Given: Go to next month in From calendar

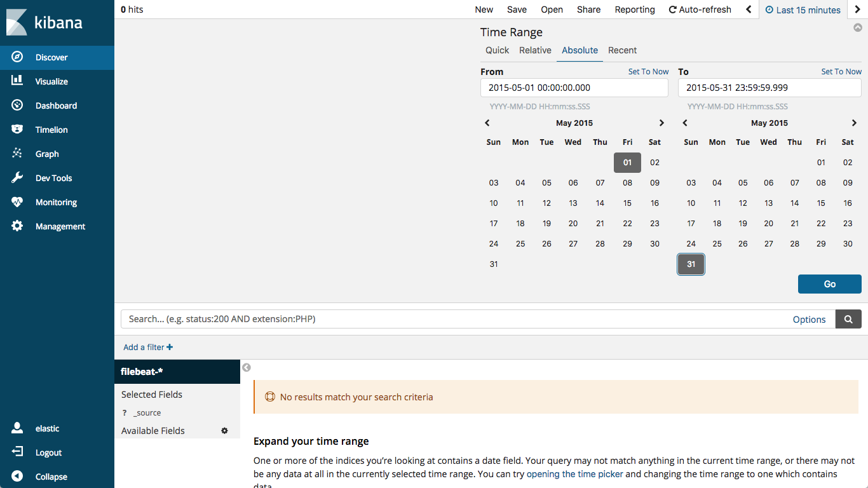Looking at the screenshot, I should pyautogui.click(x=661, y=123).
